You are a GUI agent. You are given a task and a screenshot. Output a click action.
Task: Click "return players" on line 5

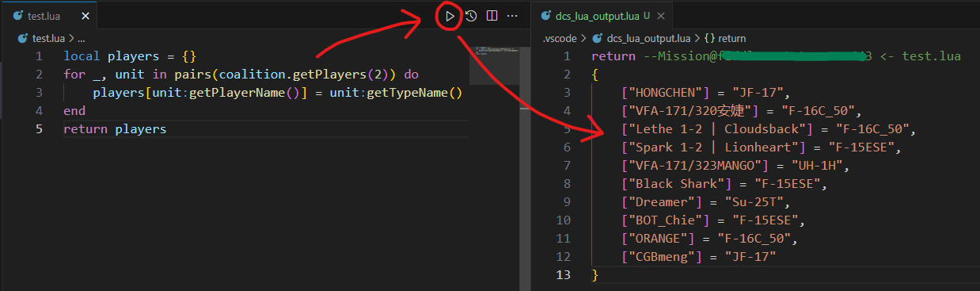116,129
